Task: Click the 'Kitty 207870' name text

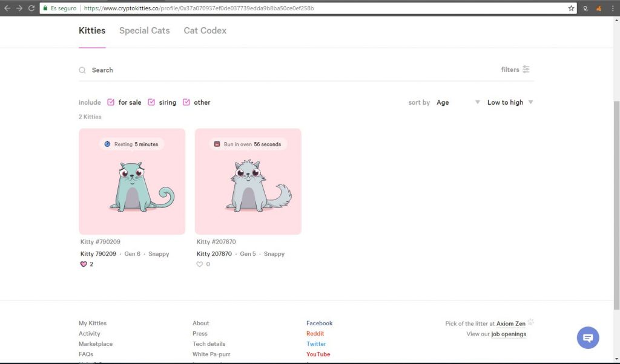Action: click(214, 254)
